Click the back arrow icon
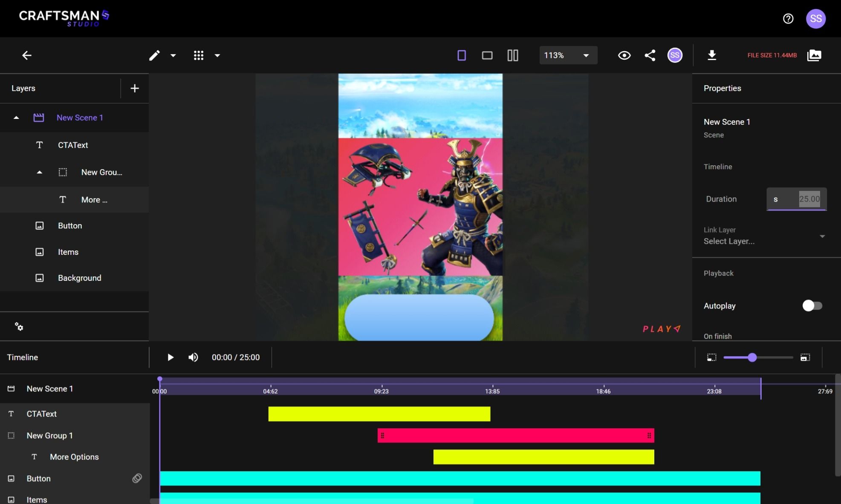841x504 pixels. pos(27,55)
